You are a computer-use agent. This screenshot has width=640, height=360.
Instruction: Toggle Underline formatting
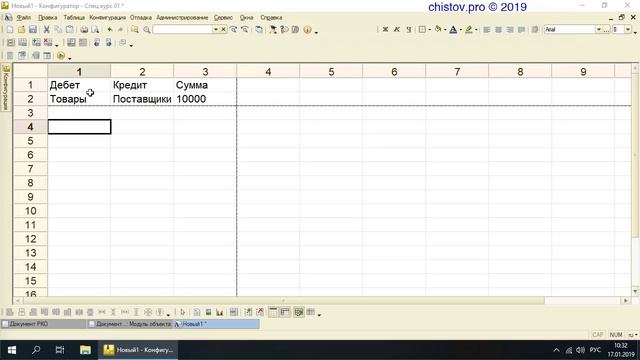(408, 29)
